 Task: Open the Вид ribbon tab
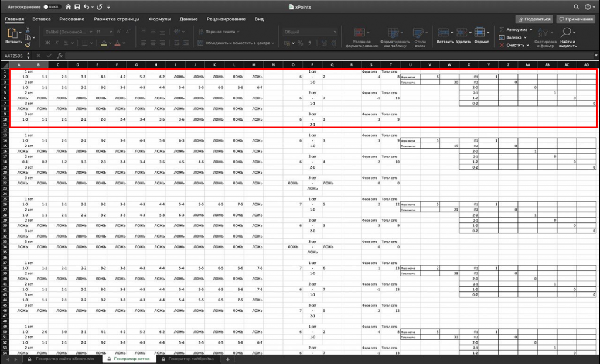259,19
